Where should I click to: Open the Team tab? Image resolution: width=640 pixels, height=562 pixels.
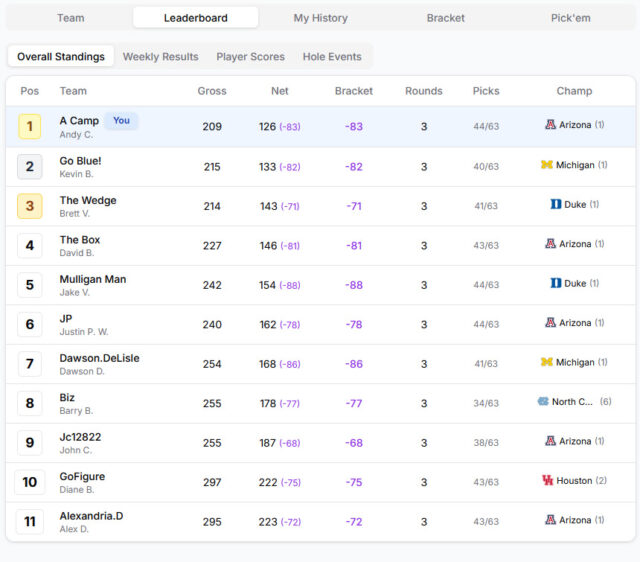coord(71,18)
